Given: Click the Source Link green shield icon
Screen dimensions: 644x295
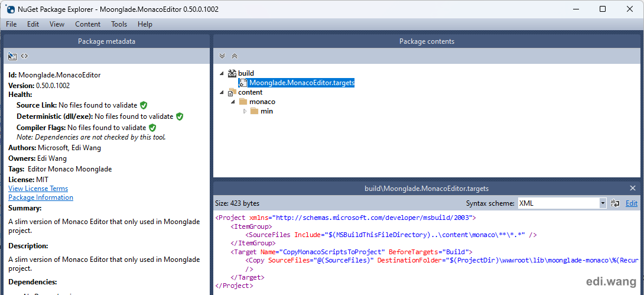Looking at the screenshot, I should tap(144, 105).
